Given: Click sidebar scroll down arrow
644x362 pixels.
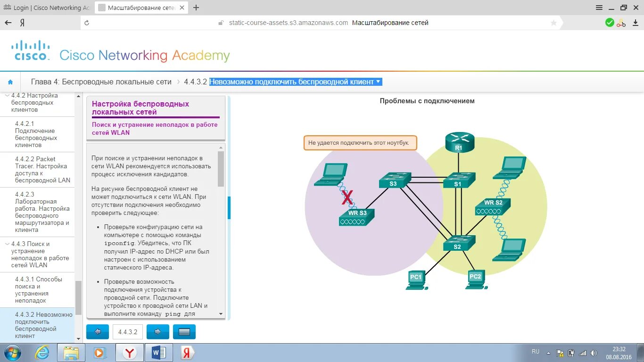Looking at the screenshot, I should (x=79, y=339).
